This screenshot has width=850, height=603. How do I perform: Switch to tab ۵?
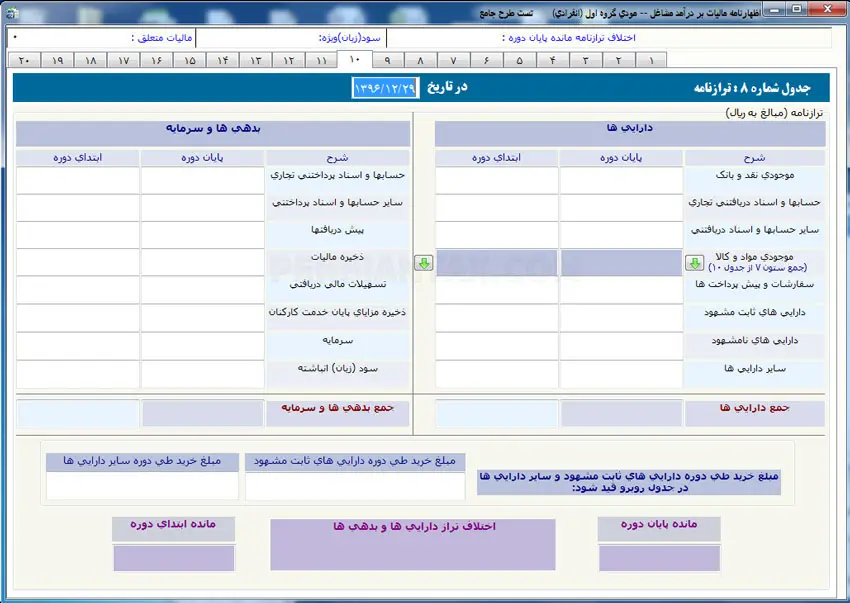519,60
